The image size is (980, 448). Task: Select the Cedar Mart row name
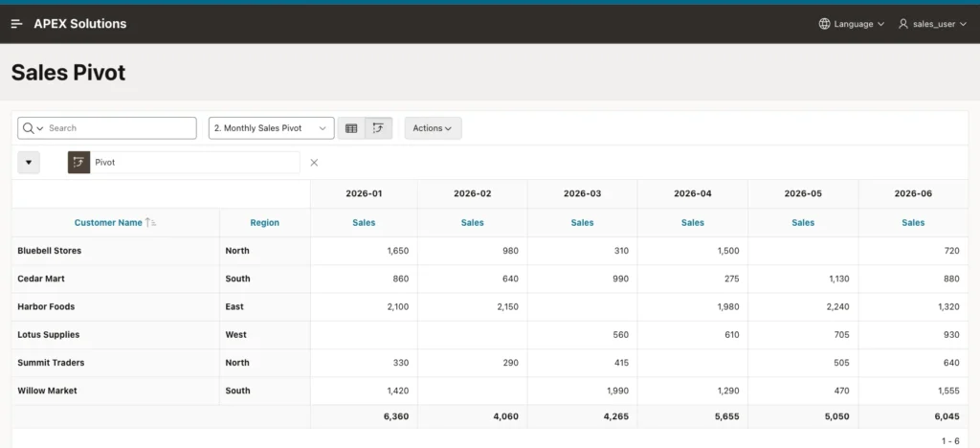(x=41, y=279)
